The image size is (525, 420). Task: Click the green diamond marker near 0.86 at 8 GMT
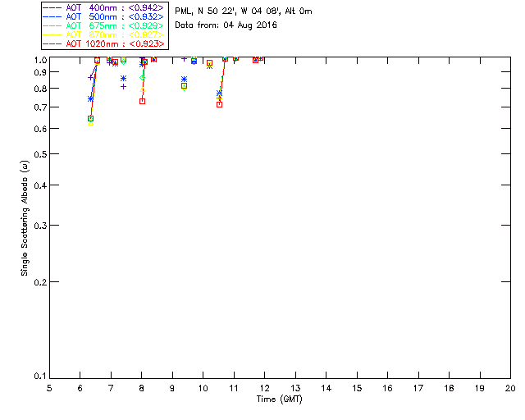click(x=142, y=78)
